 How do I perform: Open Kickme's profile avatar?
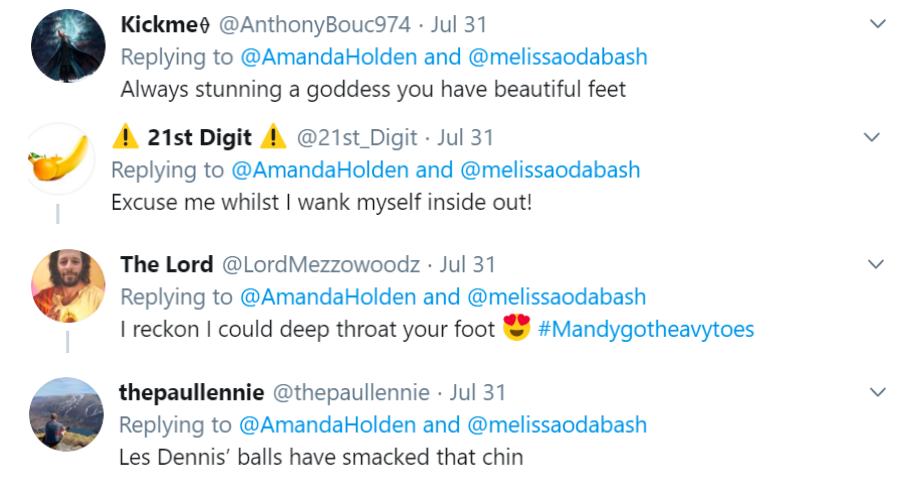pos(69,45)
